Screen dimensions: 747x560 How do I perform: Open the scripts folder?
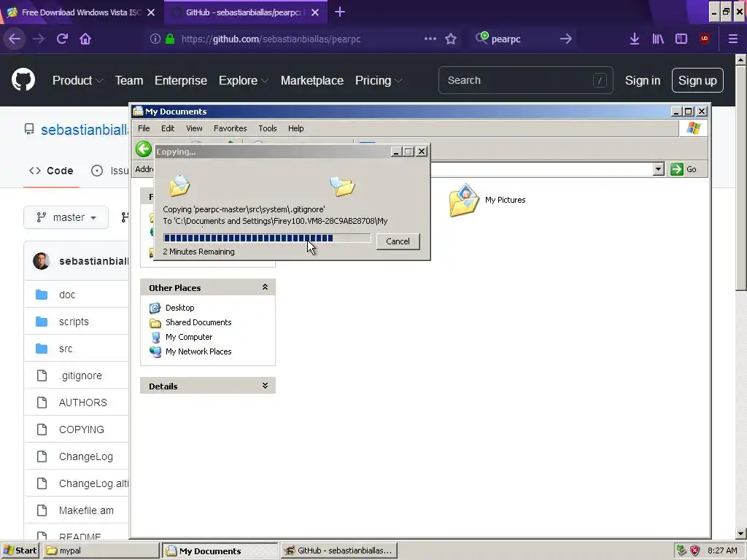[74, 322]
